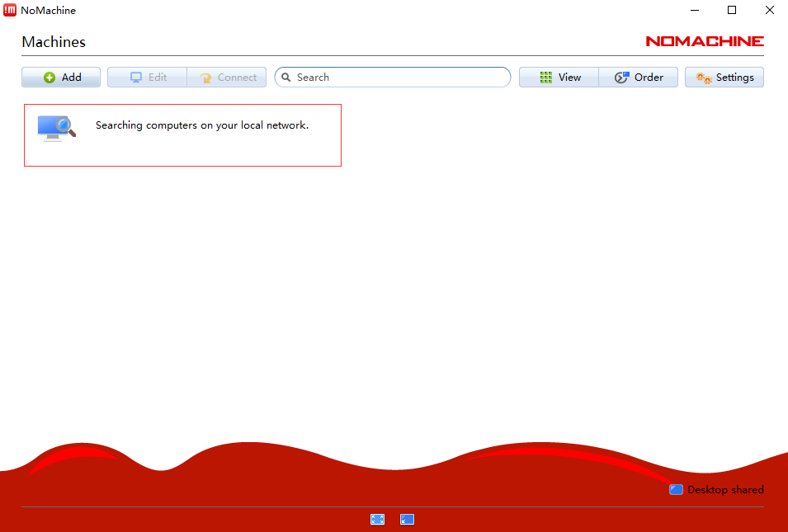Click the green plus Add icon
The image size is (788, 532).
pyautogui.click(x=50, y=78)
